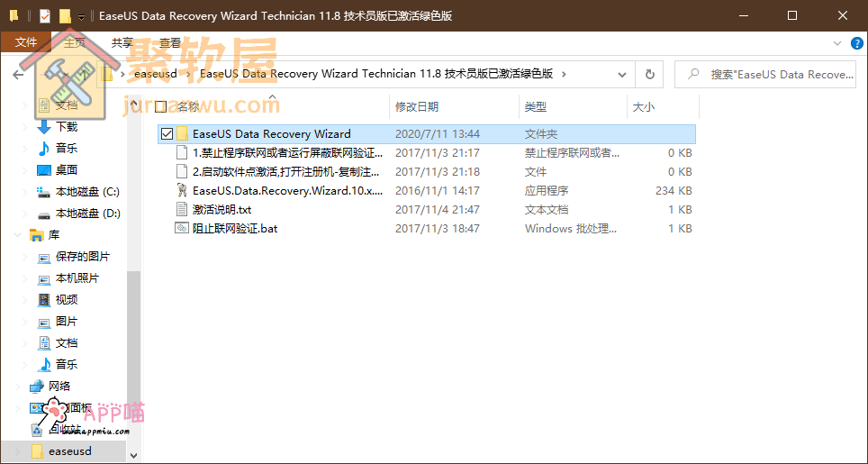This screenshot has width=868, height=464.
Task: Click the 2017/11/4 21:47 date cell
Action: click(438, 209)
